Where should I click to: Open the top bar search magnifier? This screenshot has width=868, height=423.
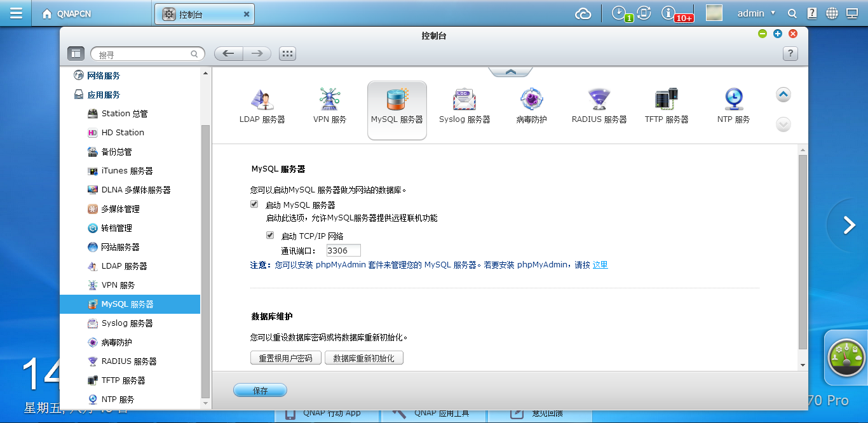[792, 13]
